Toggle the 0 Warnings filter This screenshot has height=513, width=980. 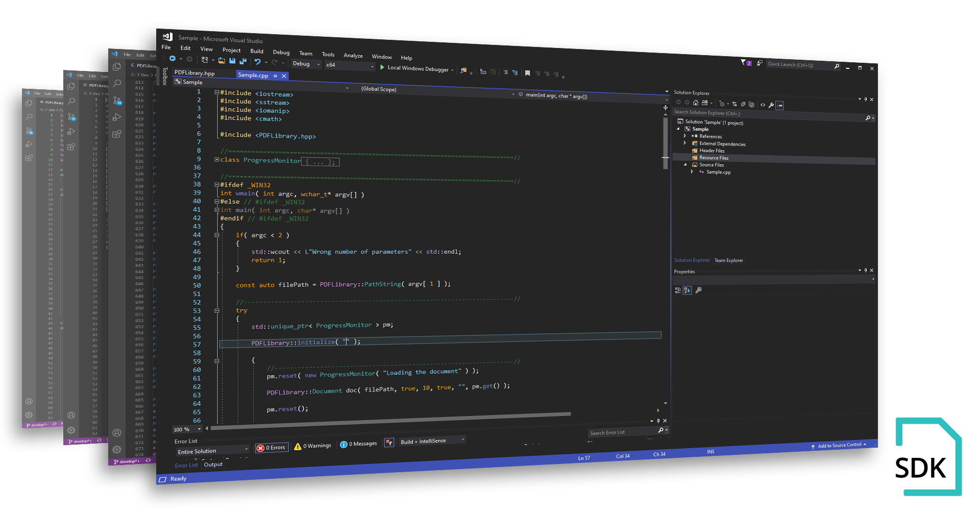(x=313, y=446)
